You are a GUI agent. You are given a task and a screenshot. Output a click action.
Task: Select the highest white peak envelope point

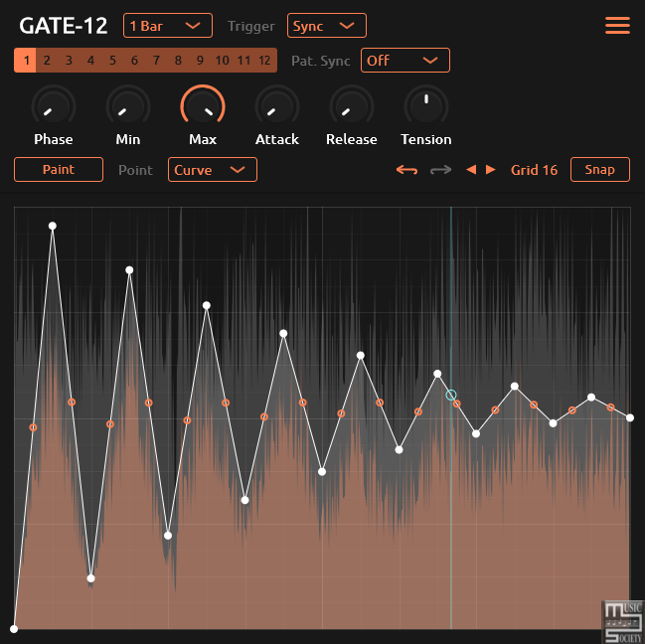coord(53,226)
